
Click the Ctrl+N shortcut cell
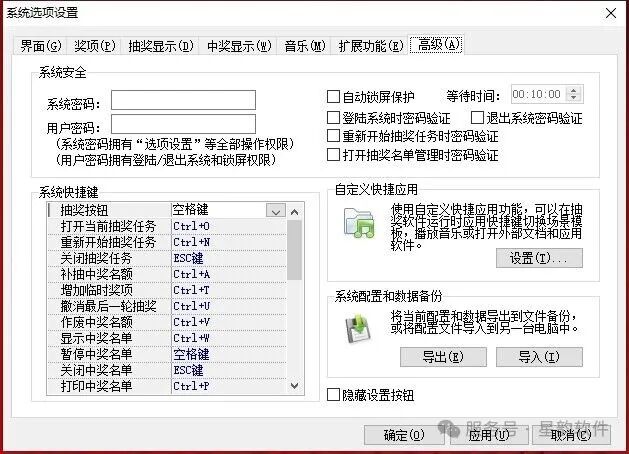click(229, 242)
